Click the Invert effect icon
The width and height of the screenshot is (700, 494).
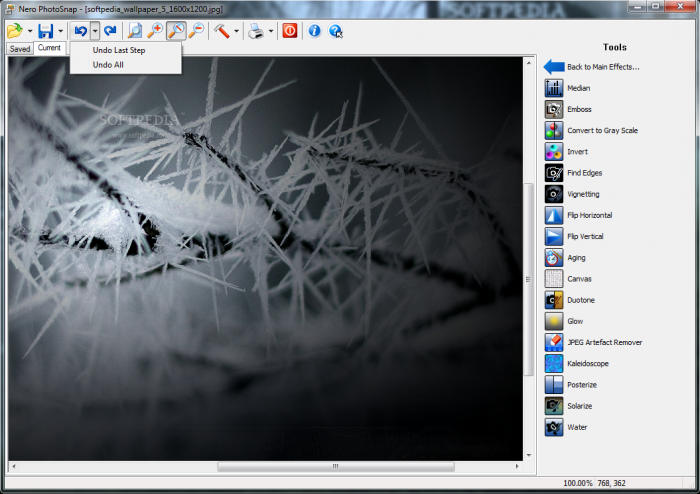(x=554, y=152)
